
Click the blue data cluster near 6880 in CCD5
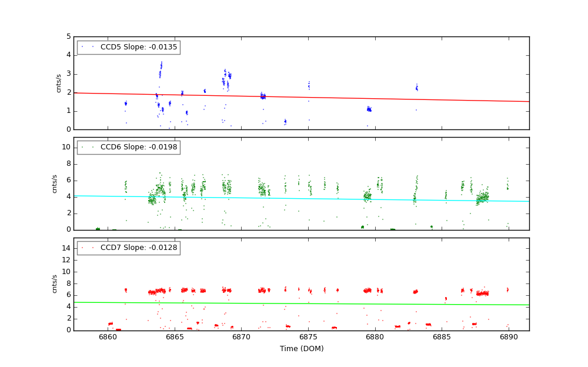(369, 109)
